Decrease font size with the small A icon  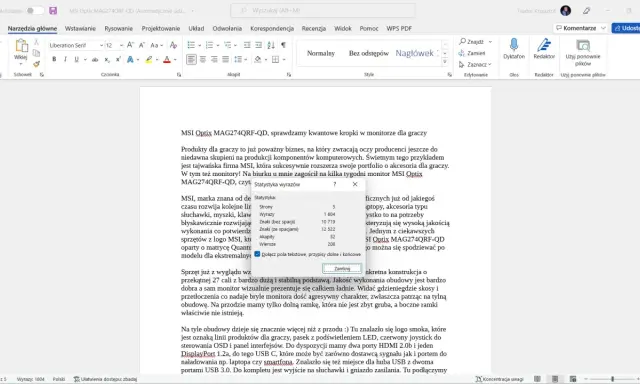point(142,45)
